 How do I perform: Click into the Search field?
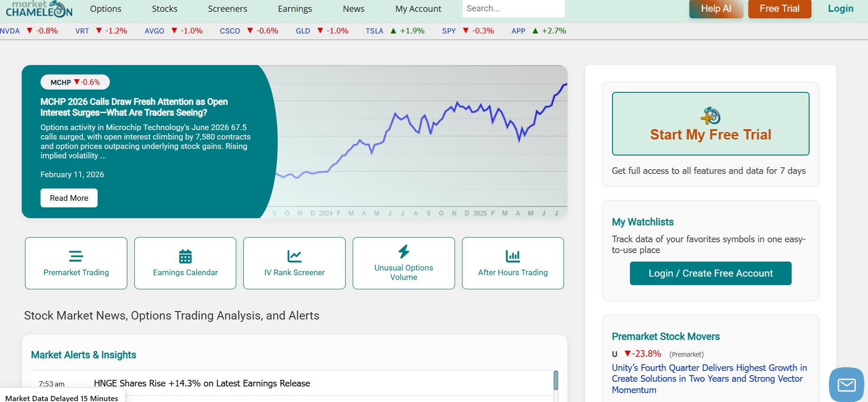click(513, 8)
